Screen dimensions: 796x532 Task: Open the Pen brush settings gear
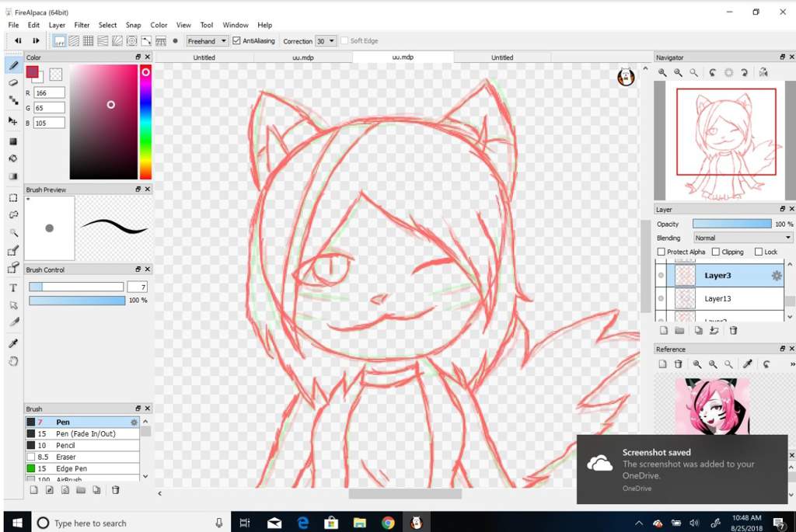point(134,422)
